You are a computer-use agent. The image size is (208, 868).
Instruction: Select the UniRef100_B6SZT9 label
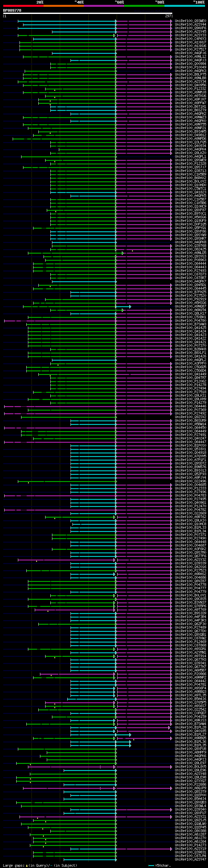coord(190,110)
